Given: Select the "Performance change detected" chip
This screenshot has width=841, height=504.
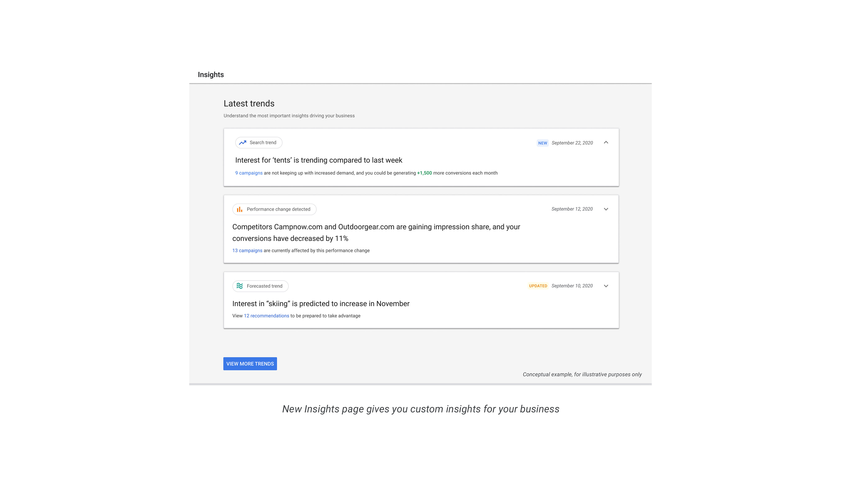Looking at the screenshot, I should pyautogui.click(x=274, y=209).
